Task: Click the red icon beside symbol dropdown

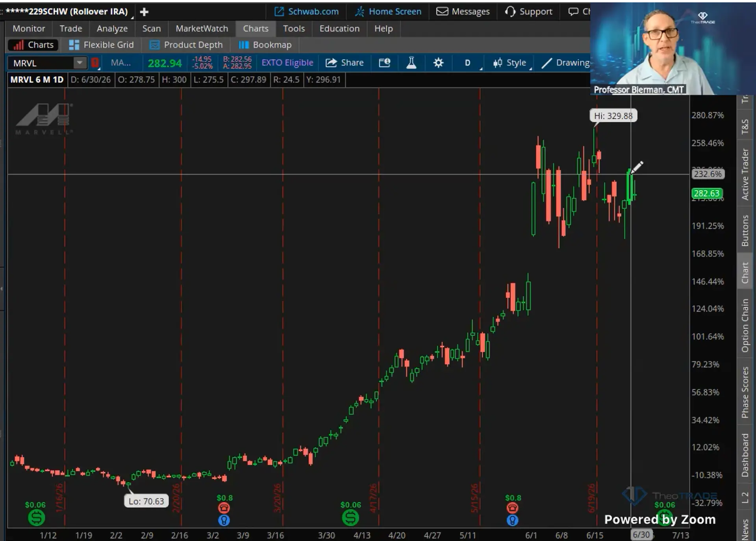Action: point(95,63)
